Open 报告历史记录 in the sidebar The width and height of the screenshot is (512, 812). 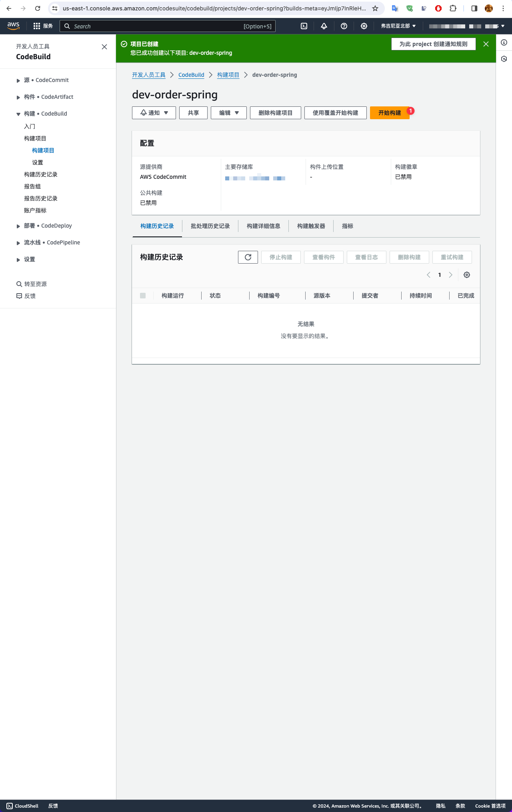[x=41, y=198]
